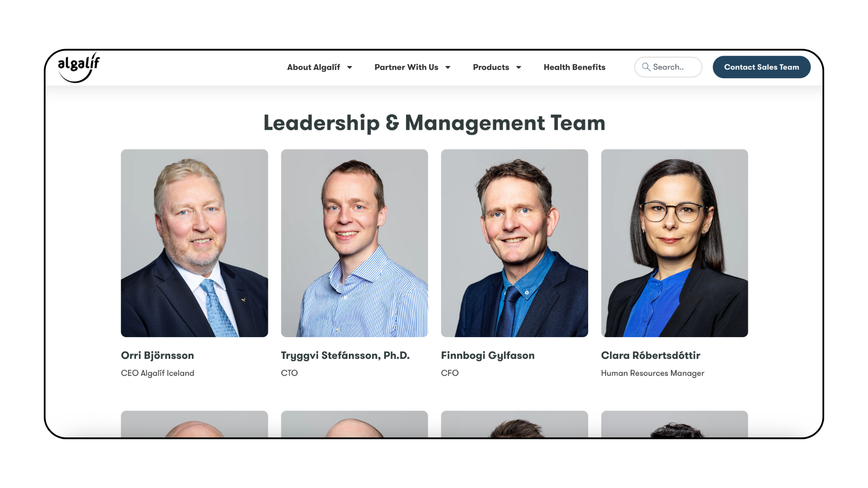Image resolution: width=868 pixels, height=488 pixels.
Task: Click the search magnifier icon
Action: [x=646, y=67]
